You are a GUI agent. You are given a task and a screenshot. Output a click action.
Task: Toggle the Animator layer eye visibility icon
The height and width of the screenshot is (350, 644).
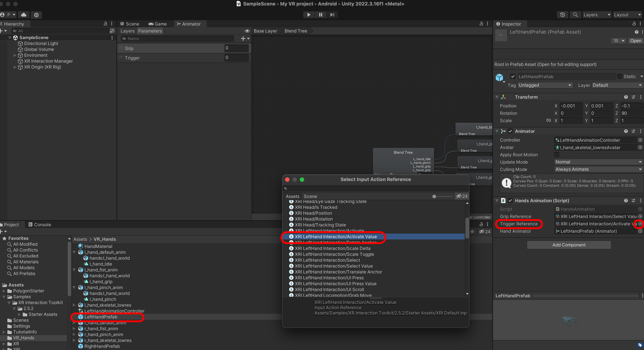[x=247, y=31]
